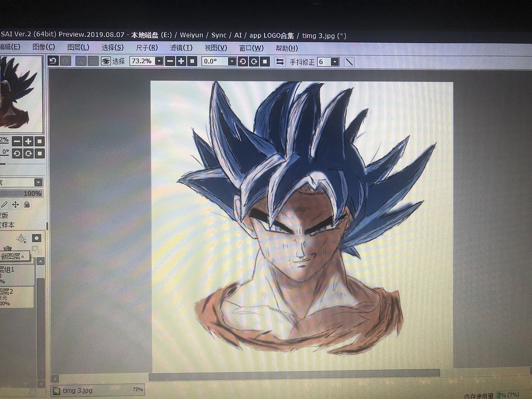
Task: Open the canvas zoom percentage dropdown
Action: point(159,61)
